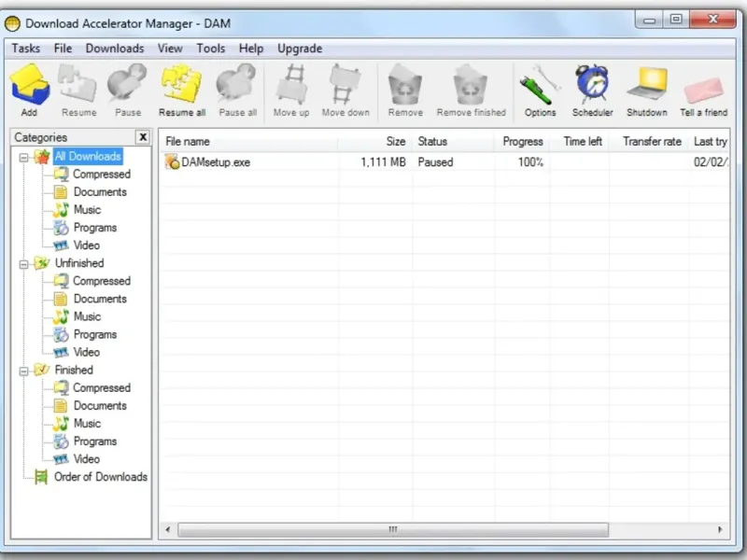
Task: Select Video under Unfinished
Action: coord(86,352)
